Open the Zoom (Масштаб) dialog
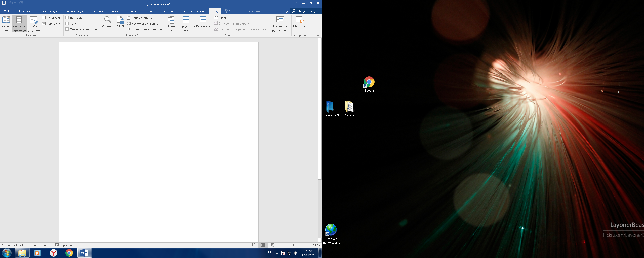Viewport: 644px width, 258px height. coord(108,22)
